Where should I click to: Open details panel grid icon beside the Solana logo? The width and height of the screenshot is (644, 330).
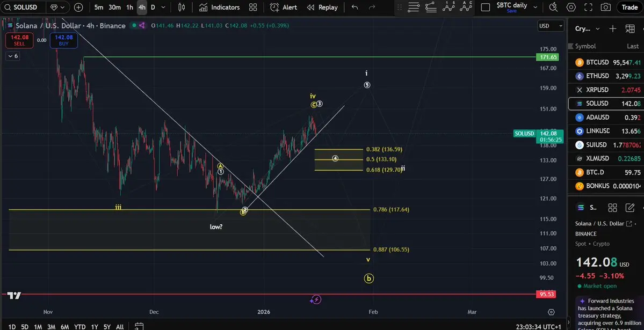click(x=612, y=208)
